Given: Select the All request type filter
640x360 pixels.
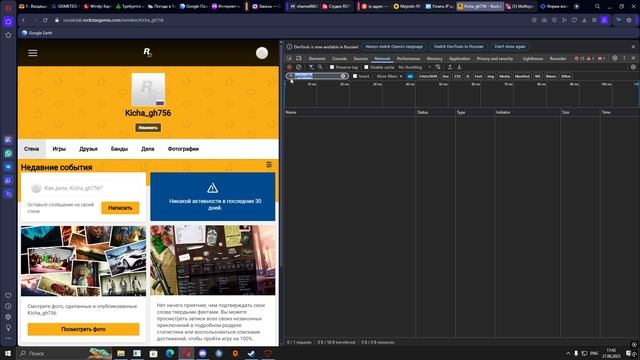Looking at the screenshot, I should [410, 76].
